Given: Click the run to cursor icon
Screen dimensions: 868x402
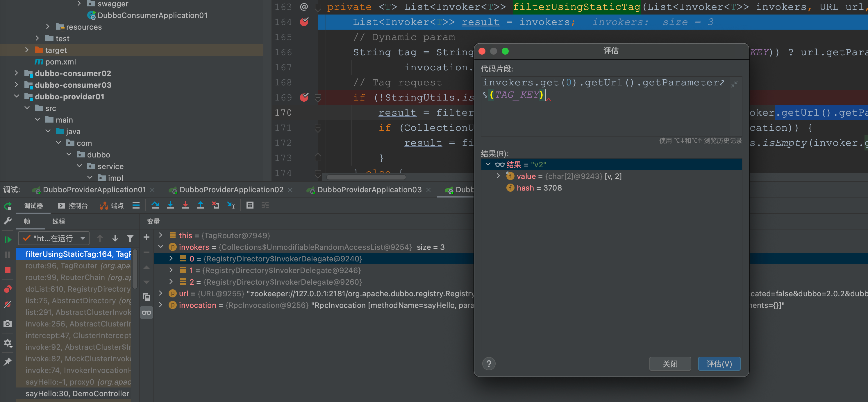Looking at the screenshot, I should [x=231, y=205].
